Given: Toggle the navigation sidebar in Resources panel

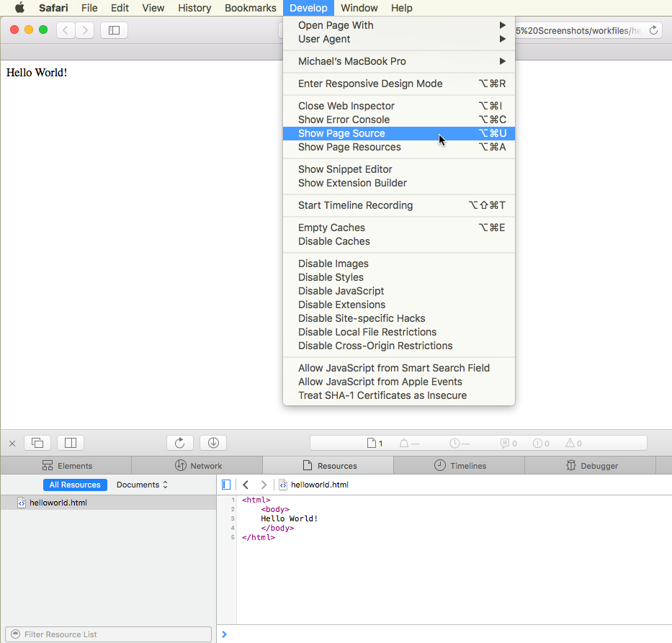Looking at the screenshot, I should [x=226, y=485].
